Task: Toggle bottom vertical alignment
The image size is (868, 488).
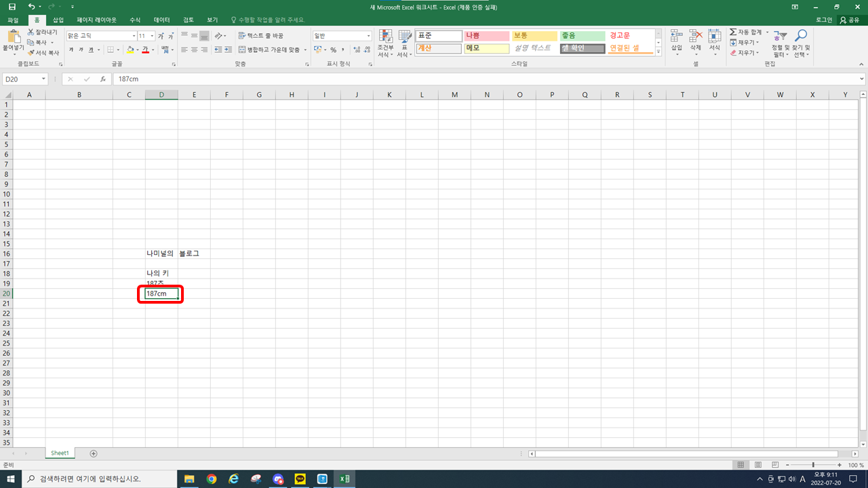Action: pos(204,36)
